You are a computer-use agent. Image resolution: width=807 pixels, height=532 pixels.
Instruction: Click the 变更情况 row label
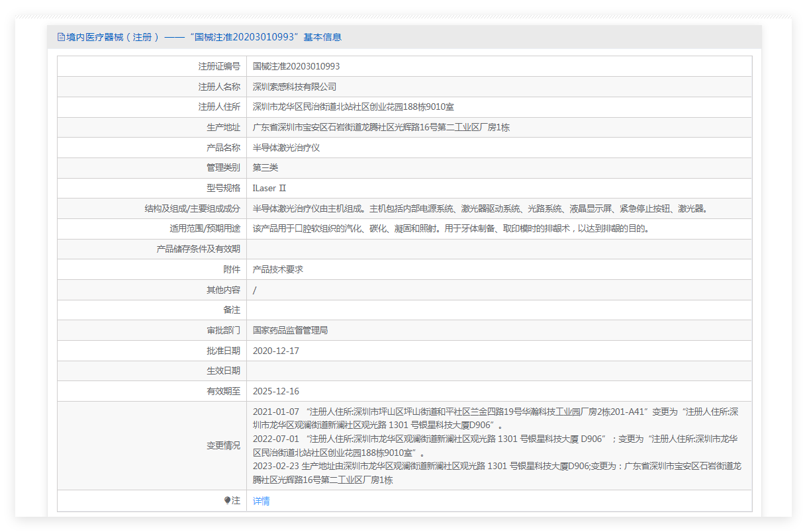[x=223, y=445]
